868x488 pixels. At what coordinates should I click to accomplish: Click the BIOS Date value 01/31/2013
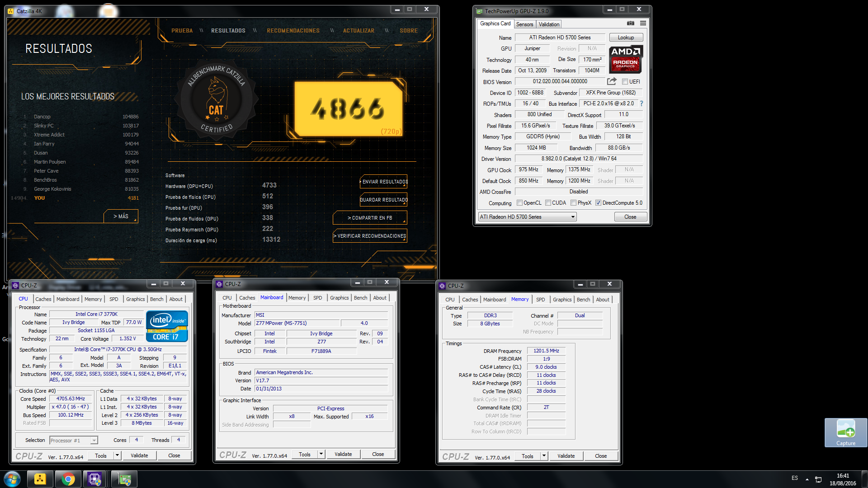pyautogui.click(x=321, y=389)
